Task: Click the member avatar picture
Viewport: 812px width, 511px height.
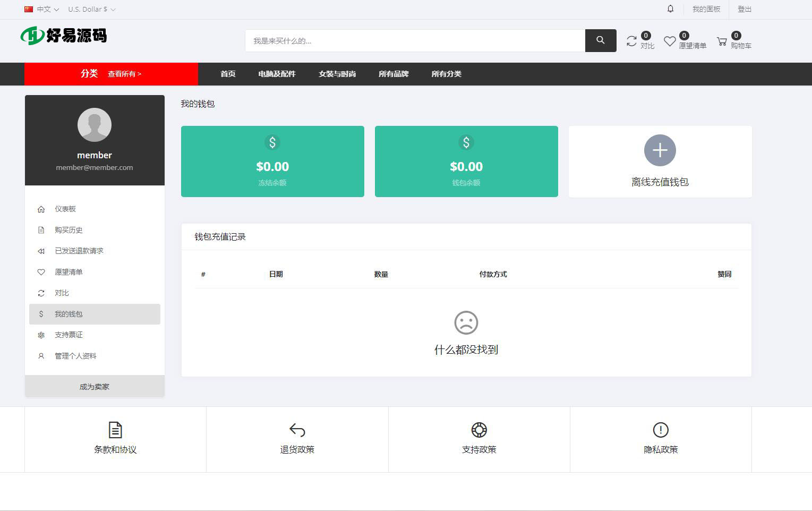Action: [x=95, y=125]
